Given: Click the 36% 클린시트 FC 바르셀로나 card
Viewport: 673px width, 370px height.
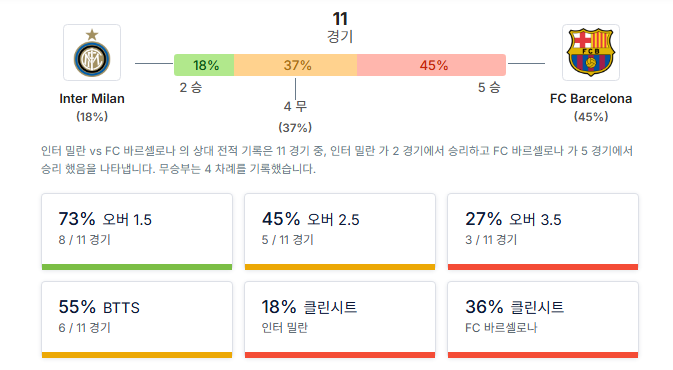Looking at the screenshot, I should pyautogui.click(x=543, y=320).
